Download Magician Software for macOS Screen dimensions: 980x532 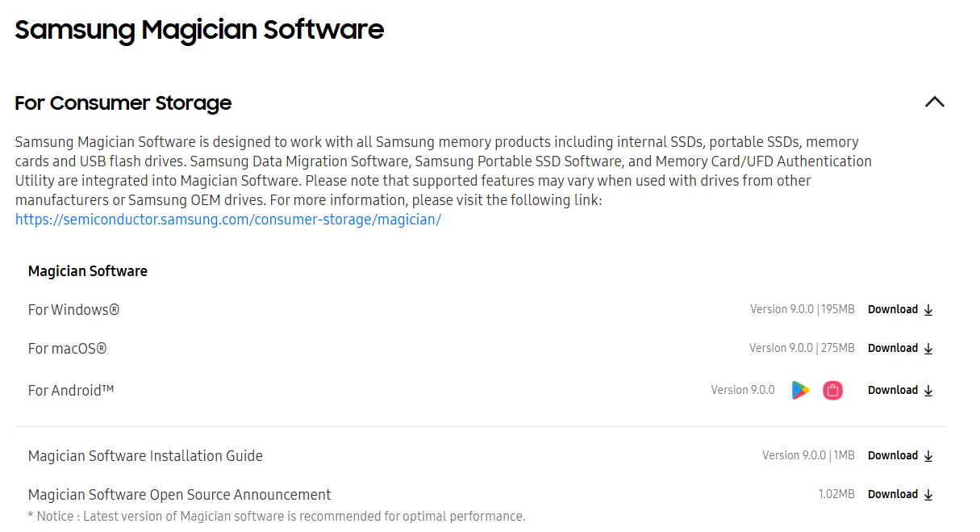click(x=900, y=349)
